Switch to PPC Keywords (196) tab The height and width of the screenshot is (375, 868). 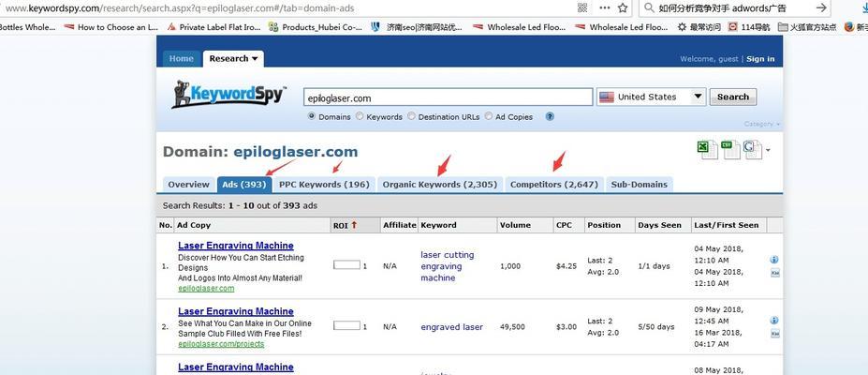[x=324, y=185]
